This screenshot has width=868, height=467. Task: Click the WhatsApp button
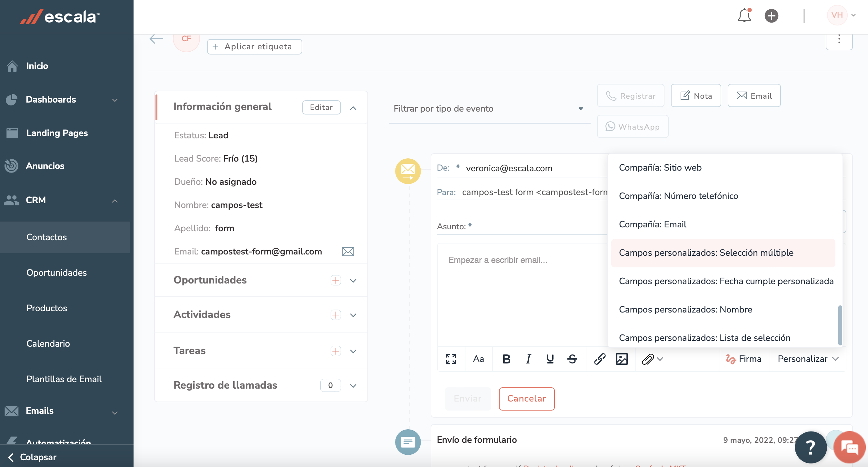point(633,127)
